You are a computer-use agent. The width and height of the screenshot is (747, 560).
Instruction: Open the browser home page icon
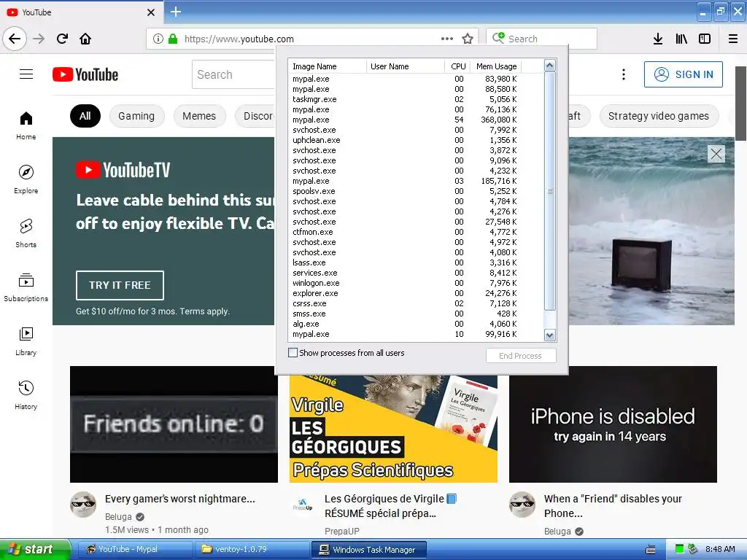pyautogui.click(x=85, y=39)
